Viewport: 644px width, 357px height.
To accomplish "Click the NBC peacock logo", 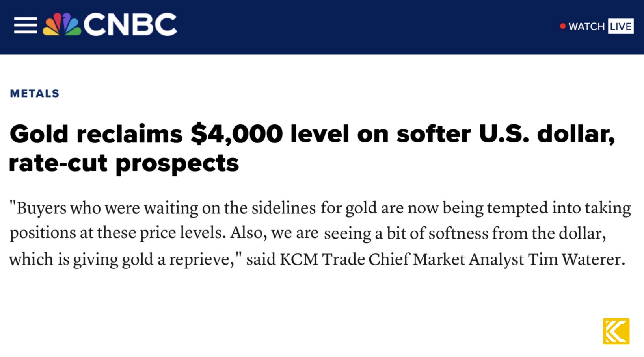I will click(62, 24).
